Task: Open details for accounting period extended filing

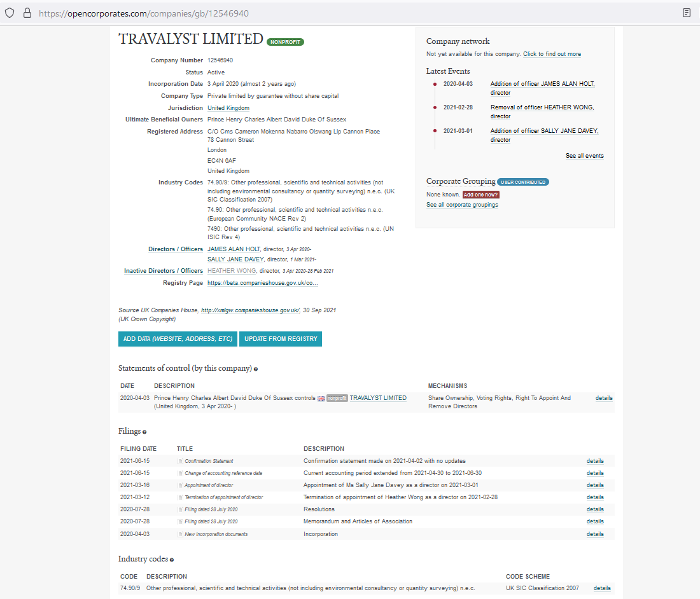Action: coord(595,473)
